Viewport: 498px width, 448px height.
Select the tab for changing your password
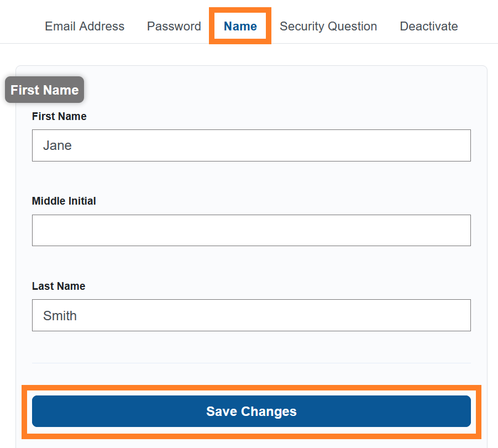174,26
